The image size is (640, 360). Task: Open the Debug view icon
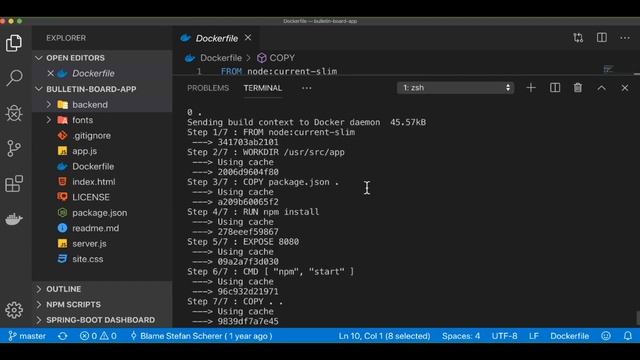(x=14, y=113)
